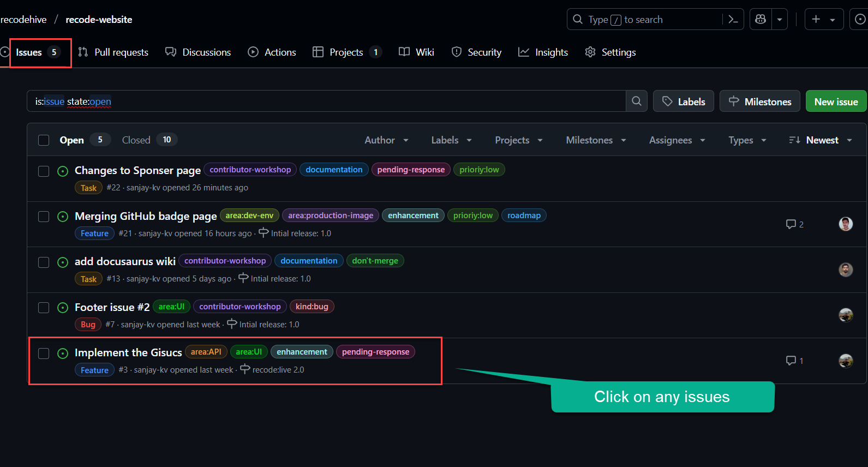
Task: Go to recodehive organization link
Action: point(23,20)
